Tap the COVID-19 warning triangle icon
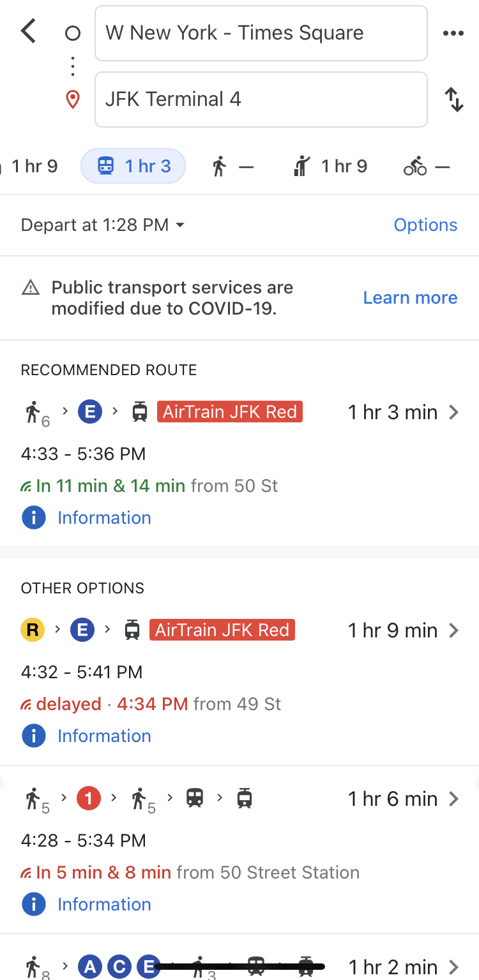The height and width of the screenshot is (980, 479). pos(31,288)
